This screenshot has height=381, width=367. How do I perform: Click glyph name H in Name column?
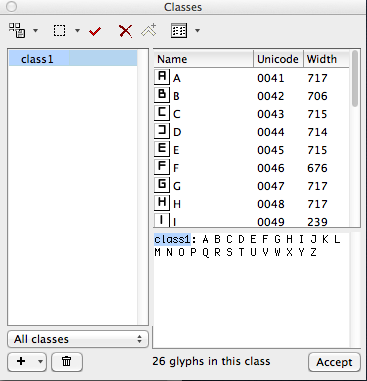[177, 204]
